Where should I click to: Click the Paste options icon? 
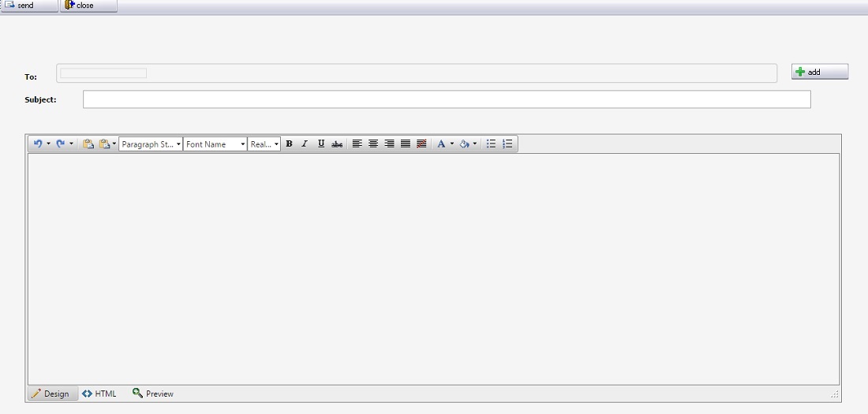click(x=104, y=144)
